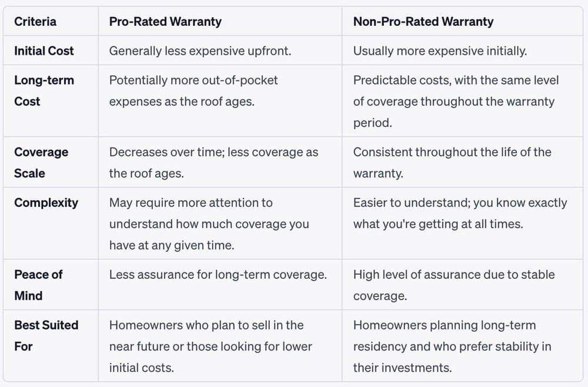This screenshot has height=387, width=588.
Task: Click the 'High level of assurance' cell
Action: [x=454, y=285]
